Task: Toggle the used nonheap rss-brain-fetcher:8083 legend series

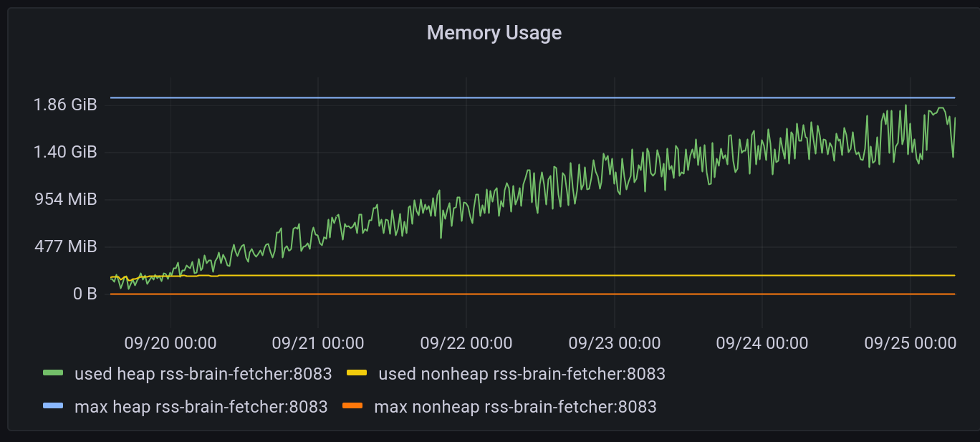Action: [x=522, y=374]
